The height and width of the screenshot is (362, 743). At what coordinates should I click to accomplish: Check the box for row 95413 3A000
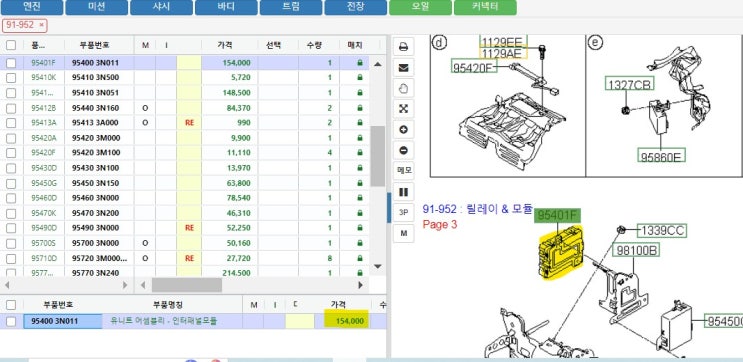click(11, 123)
